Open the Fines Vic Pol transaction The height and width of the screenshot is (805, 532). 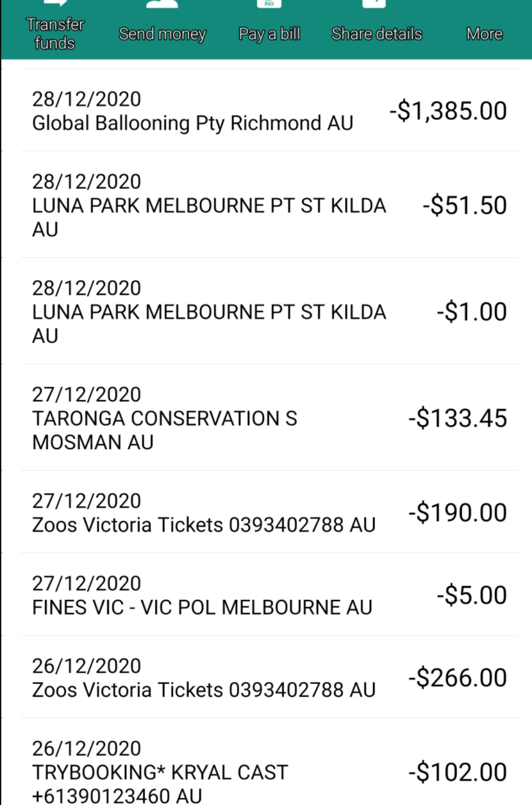point(269,595)
